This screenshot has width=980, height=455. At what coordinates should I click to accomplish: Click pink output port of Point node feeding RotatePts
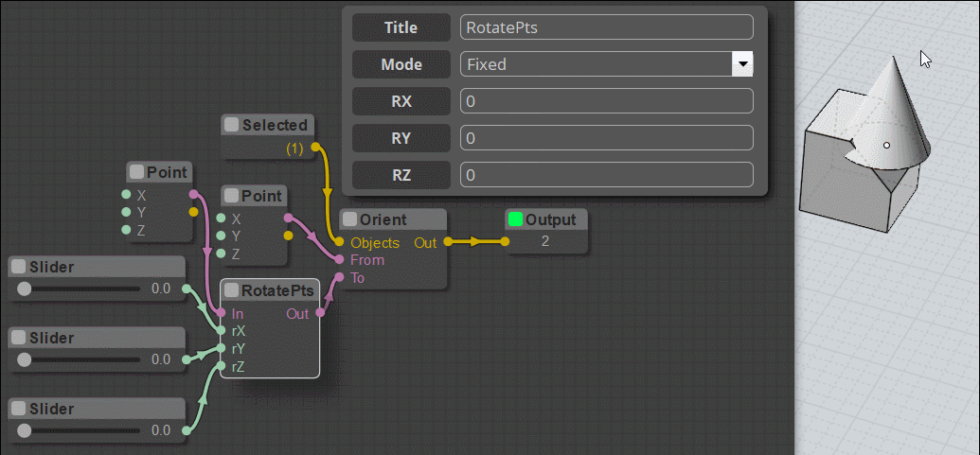192,195
